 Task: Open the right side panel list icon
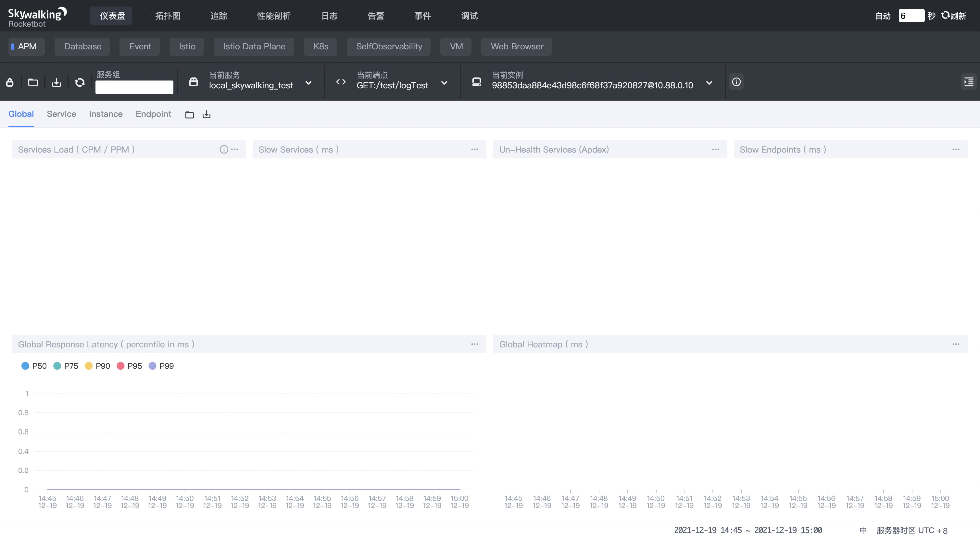(968, 82)
